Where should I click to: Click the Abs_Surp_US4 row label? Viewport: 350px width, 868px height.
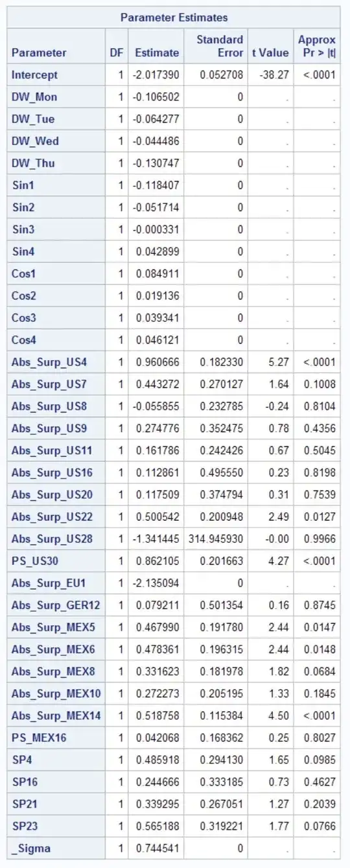coord(49,362)
